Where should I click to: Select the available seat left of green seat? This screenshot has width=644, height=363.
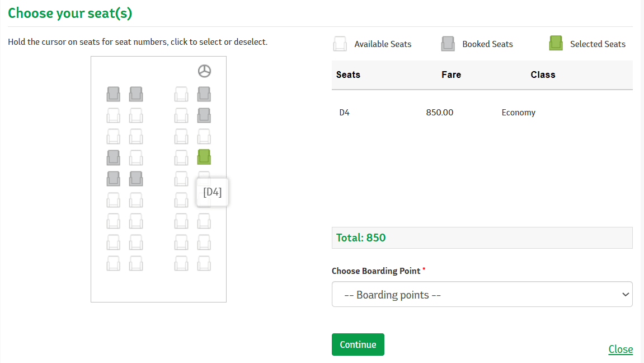coord(181,157)
